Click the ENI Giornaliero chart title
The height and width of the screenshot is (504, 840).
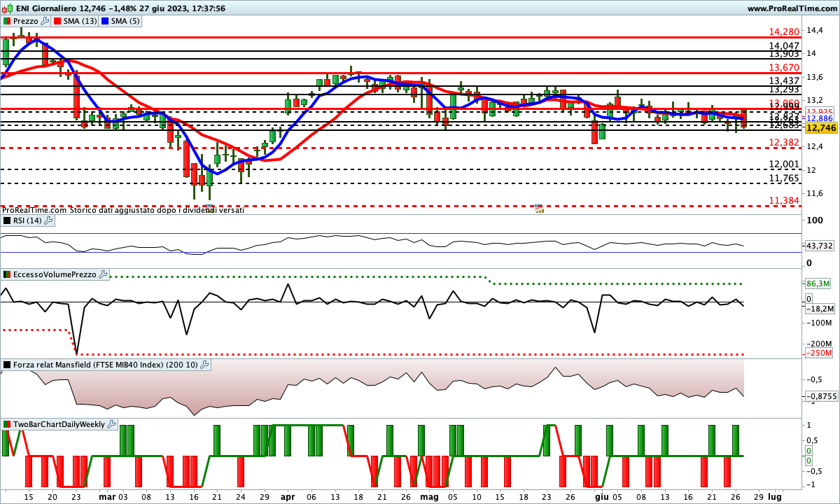[45, 8]
